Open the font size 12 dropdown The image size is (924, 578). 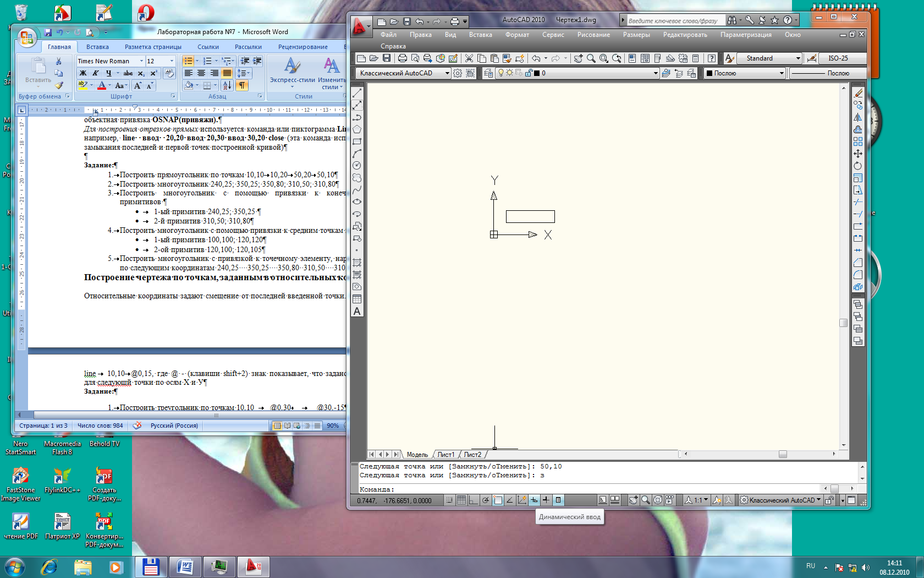pyautogui.click(x=172, y=61)
